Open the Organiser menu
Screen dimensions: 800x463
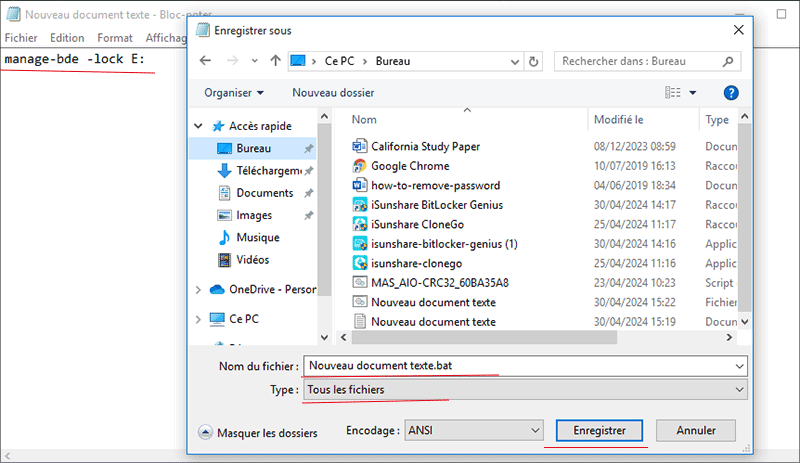(x=234, y=93)
